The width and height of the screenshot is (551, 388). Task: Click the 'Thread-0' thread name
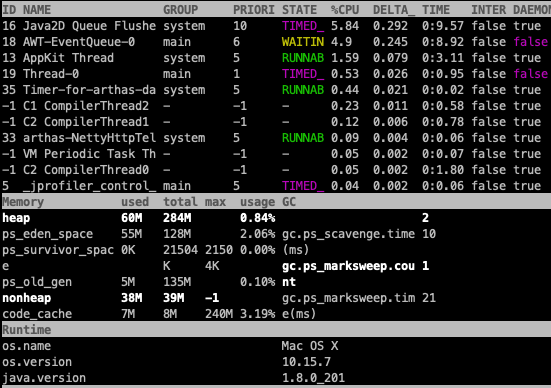[51, 74]
